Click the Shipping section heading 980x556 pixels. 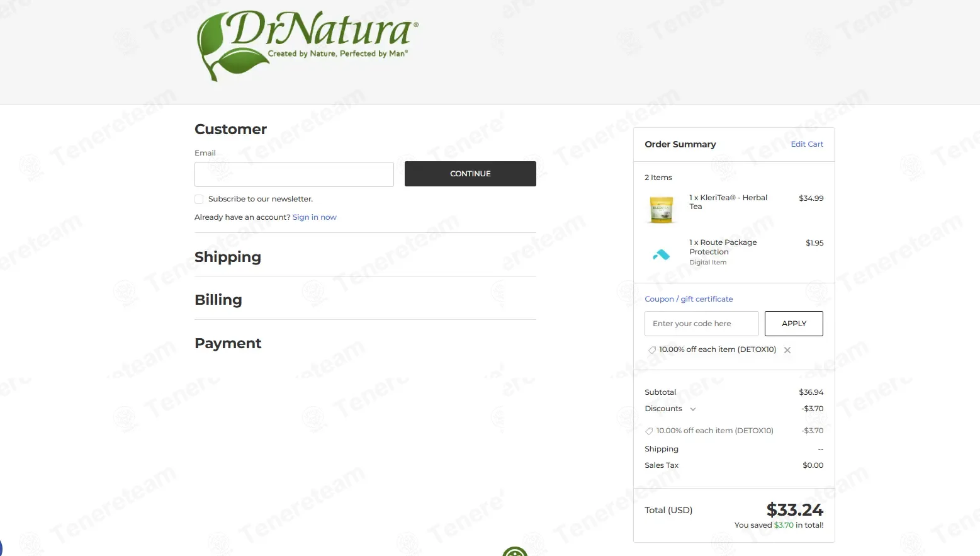point(228,257)
